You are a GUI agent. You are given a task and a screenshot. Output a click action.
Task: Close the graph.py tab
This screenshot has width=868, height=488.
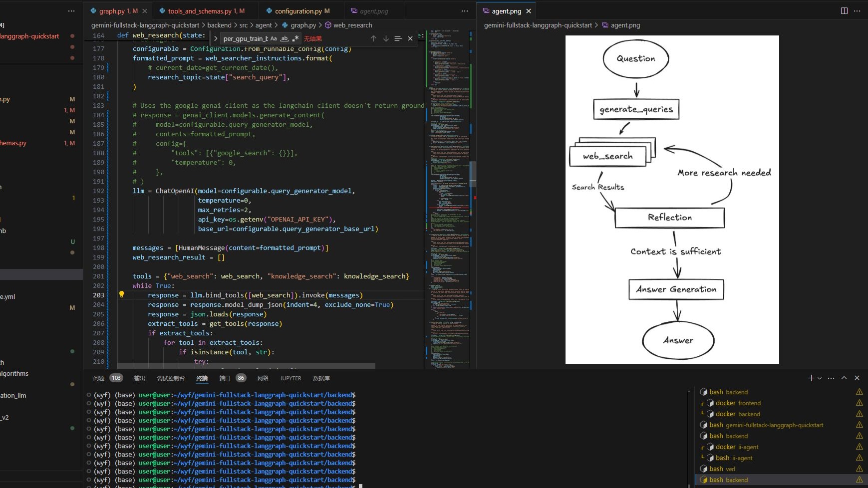tap(145, 11)
